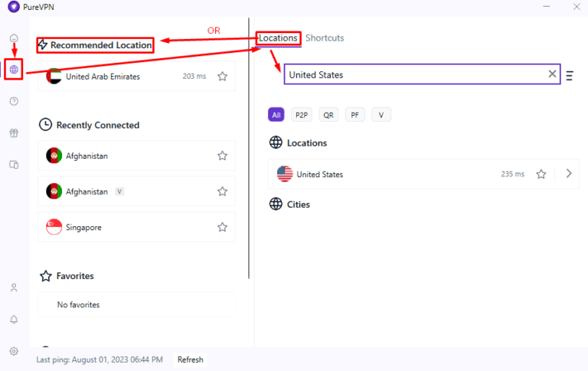Click the Refresh ping button

191,360
